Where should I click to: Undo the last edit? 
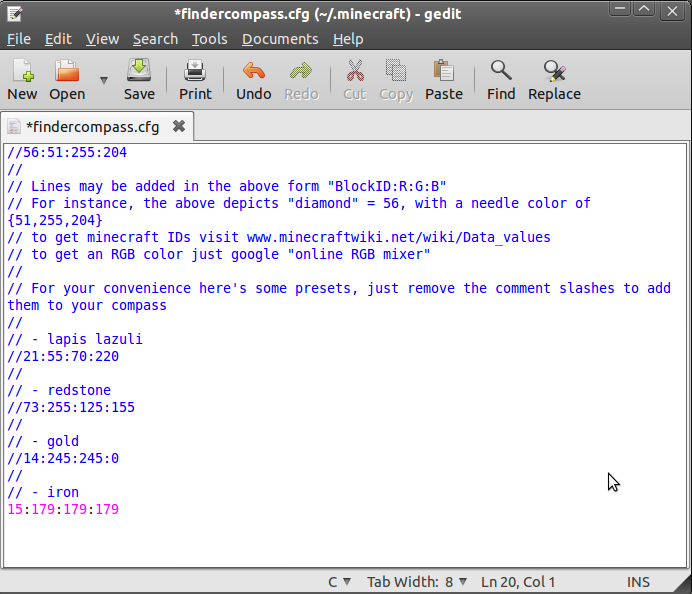pos(254,71)
